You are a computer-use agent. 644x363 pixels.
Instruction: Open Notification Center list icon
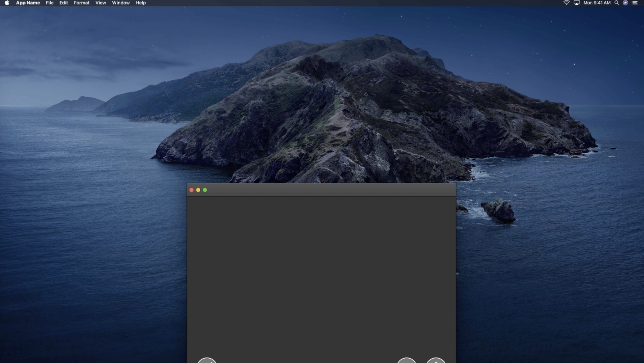pyautogui.click(x=635, y=3)
